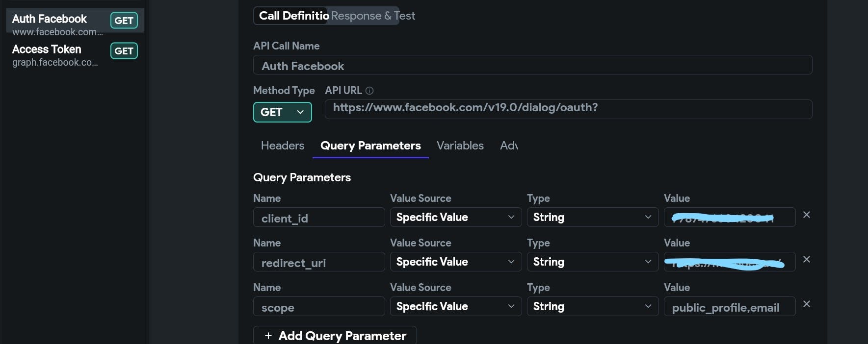
Task: Switch to Response & Test tab
Action: [373, 16]
